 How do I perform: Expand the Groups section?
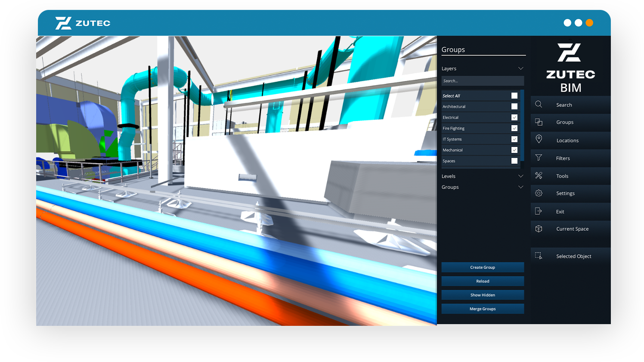(520, 187)
